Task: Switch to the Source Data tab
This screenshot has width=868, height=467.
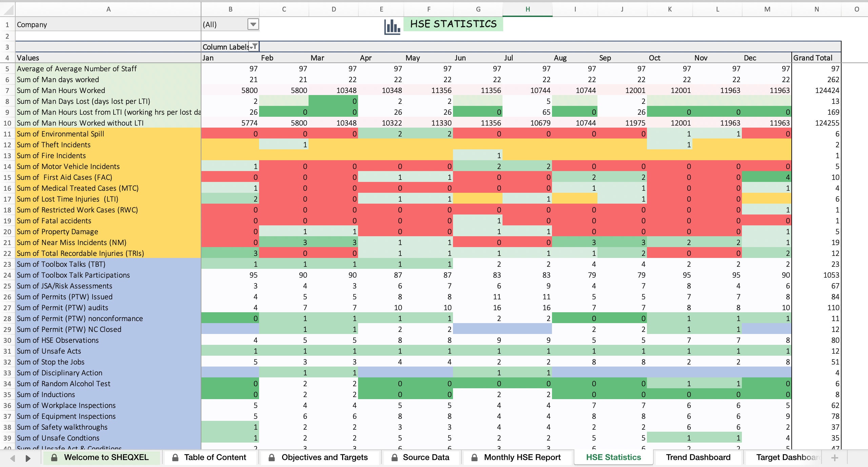Action: [426, 457]
